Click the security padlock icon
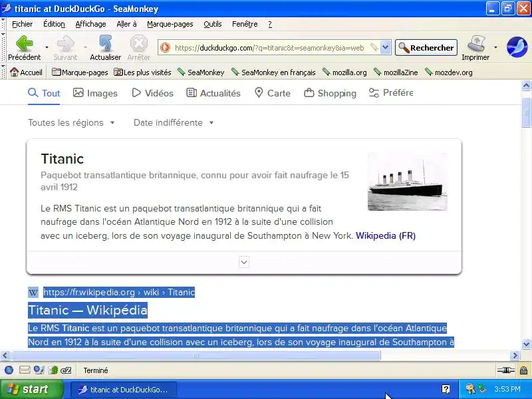The height and width of the screenshot is (399, 532). [x=523, y=370]
